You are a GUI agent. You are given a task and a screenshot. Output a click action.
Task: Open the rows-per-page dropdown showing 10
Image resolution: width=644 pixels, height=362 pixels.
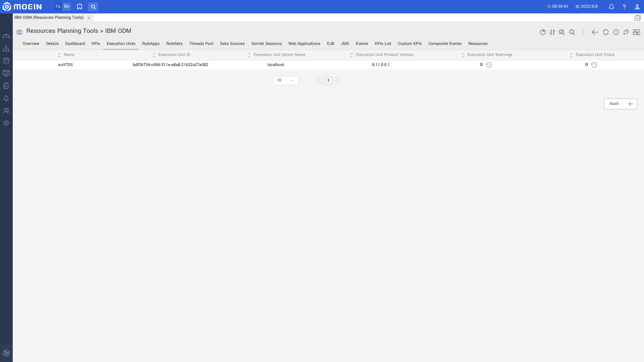pos(286,80)
